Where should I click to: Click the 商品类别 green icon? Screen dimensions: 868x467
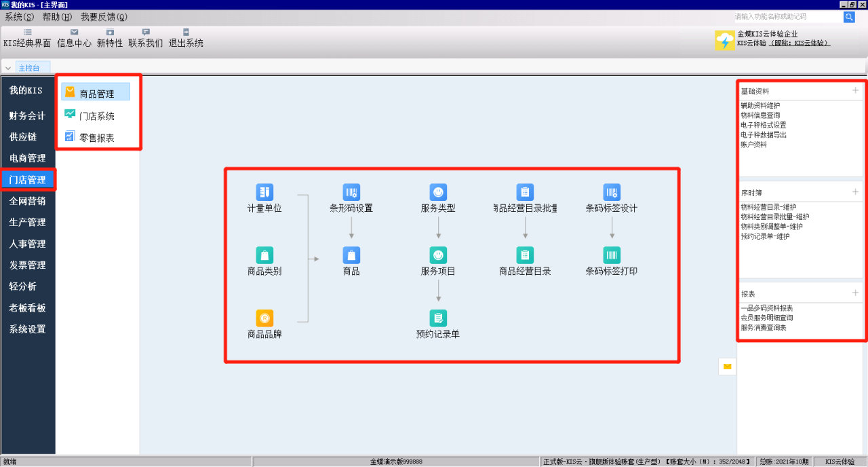point(264,255)
